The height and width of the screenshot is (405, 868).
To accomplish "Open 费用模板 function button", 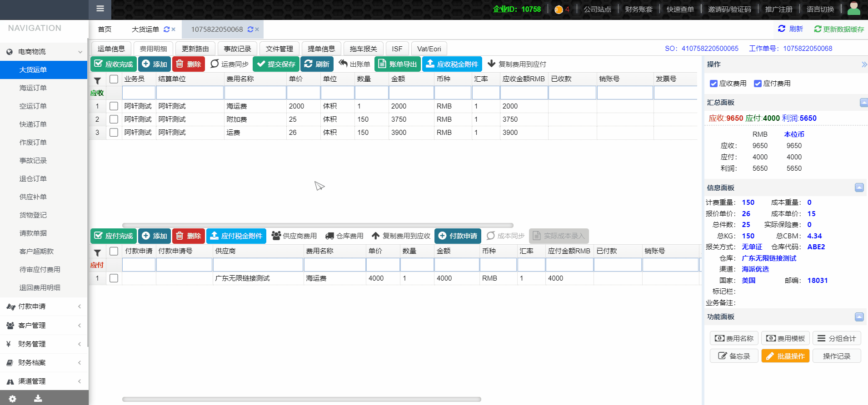I will (785, 338).
